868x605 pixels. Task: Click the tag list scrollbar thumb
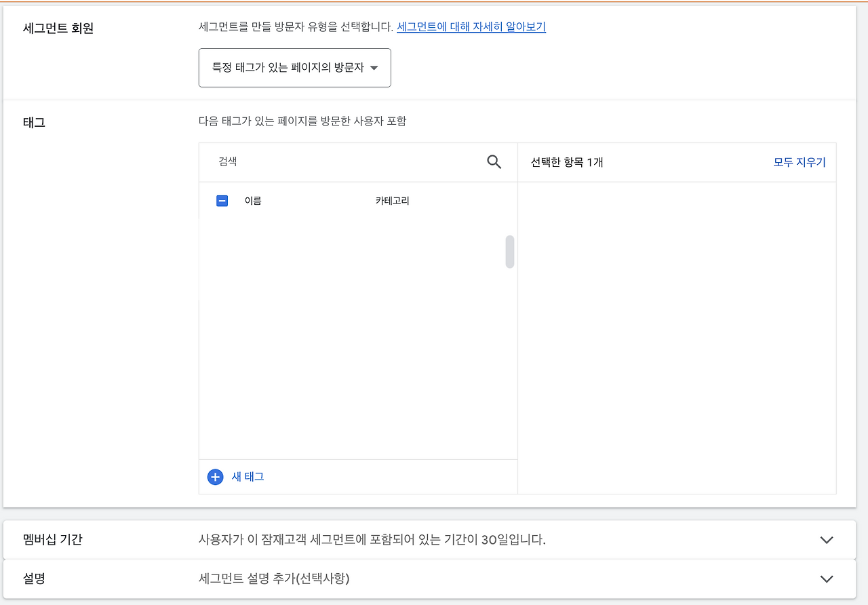(x=509, y=252)
